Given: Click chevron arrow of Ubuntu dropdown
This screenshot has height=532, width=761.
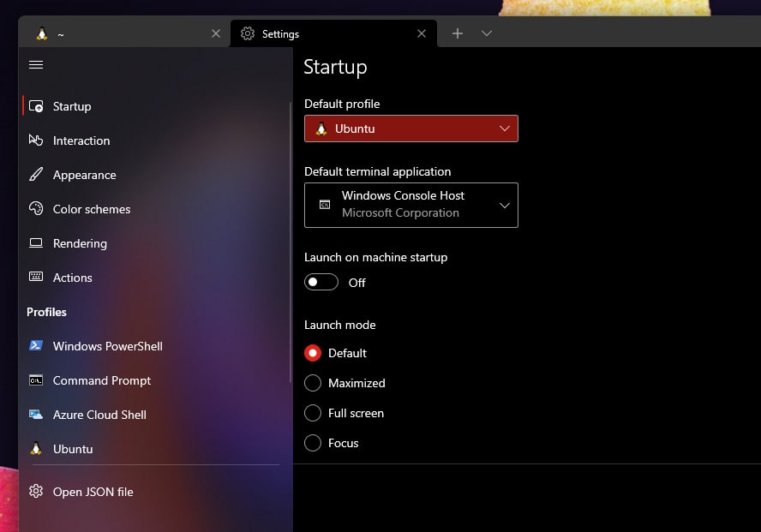Looking at the screenshot, I should 505,129.
